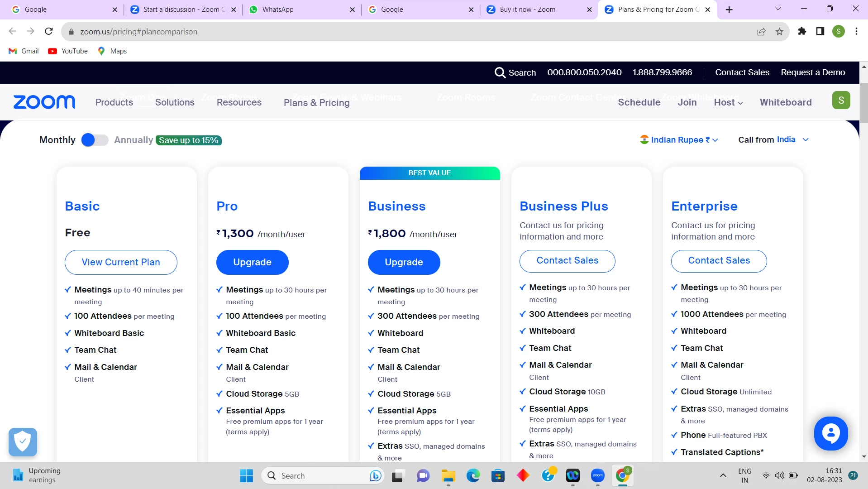Click Contact Sales in the top bar

pyautogui.click(x=742, y=72)
